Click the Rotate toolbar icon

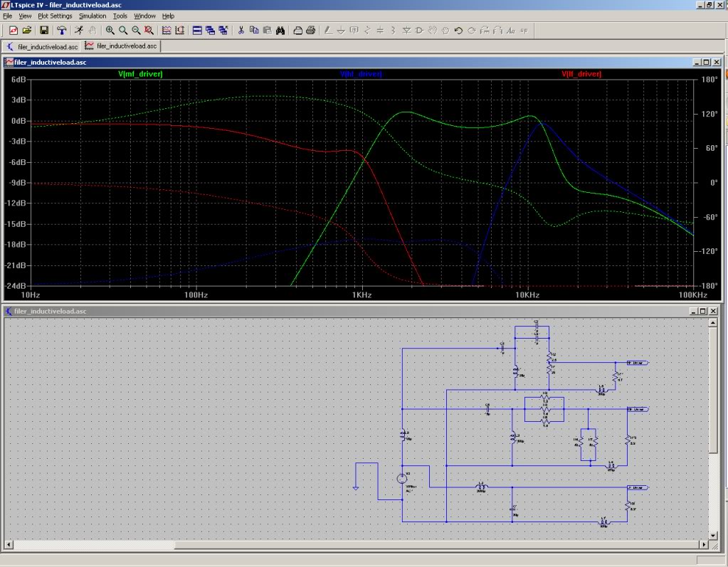click(x=485, y=31)
